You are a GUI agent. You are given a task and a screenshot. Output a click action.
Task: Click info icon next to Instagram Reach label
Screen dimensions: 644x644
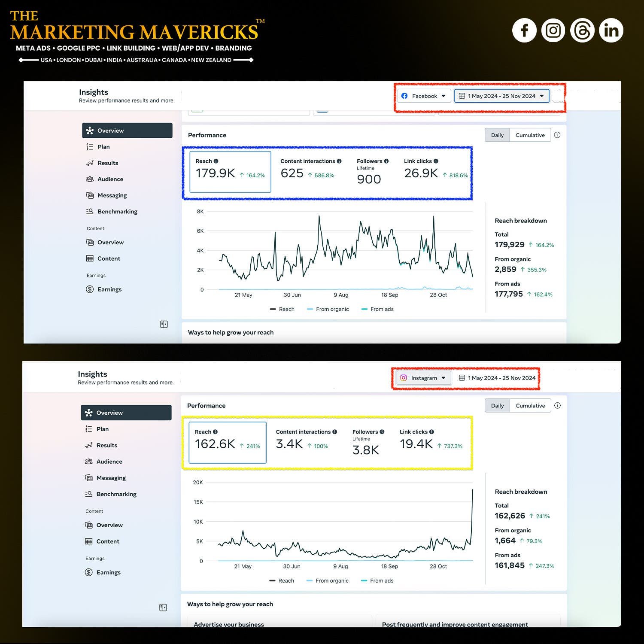coord(215,432)
